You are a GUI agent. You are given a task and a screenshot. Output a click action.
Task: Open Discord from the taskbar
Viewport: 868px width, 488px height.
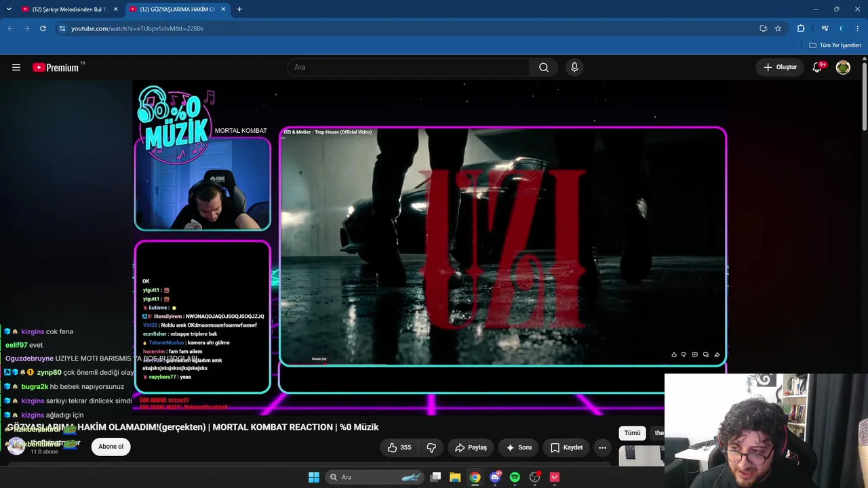tap(495, 477)
